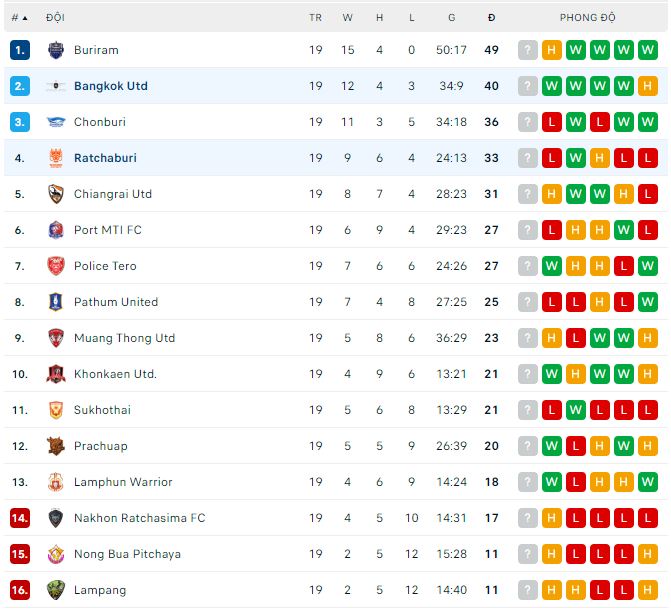
Task: Click the PHONG ĐỘ column header
Action: coord(587,18)
